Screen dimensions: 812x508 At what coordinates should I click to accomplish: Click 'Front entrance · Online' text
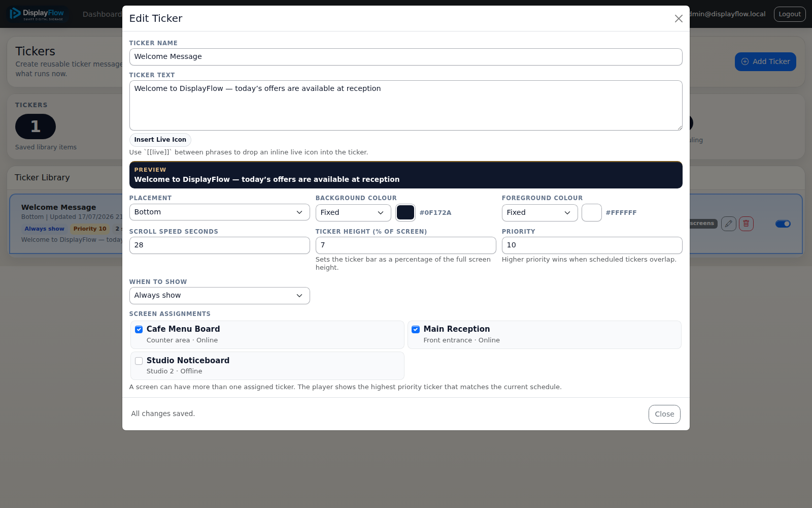coord(462,340)
